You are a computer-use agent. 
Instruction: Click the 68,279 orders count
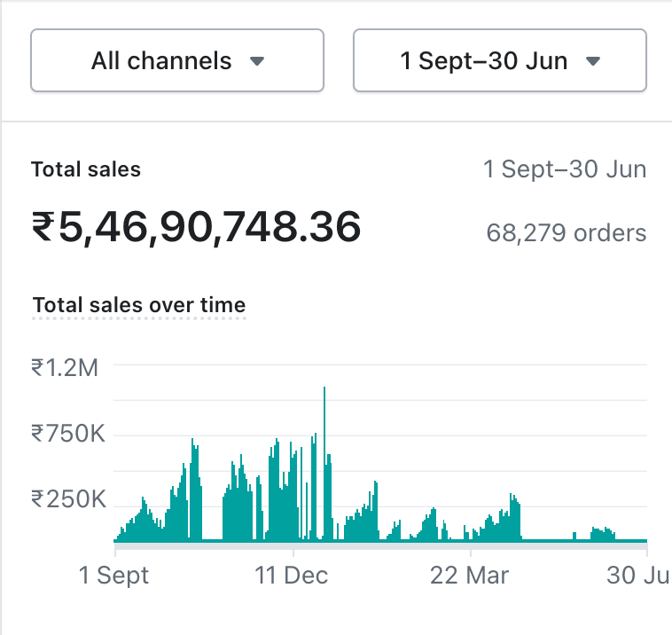point(566,233)
